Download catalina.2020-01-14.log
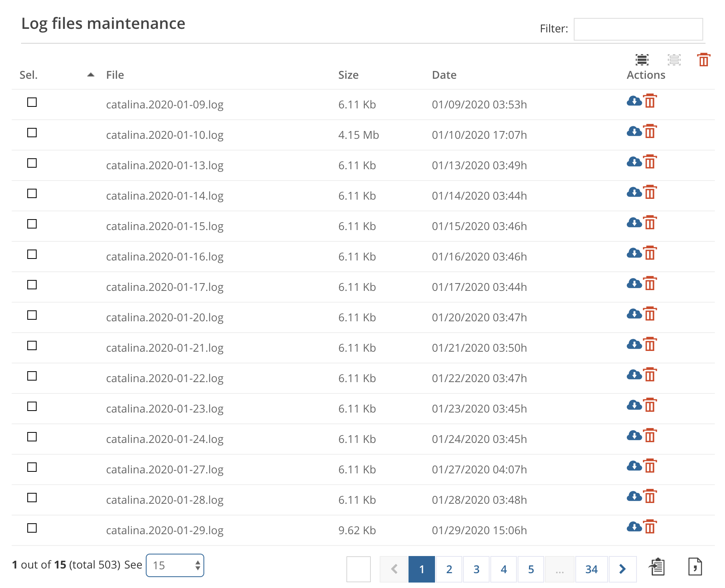 [x=634, y=192]
